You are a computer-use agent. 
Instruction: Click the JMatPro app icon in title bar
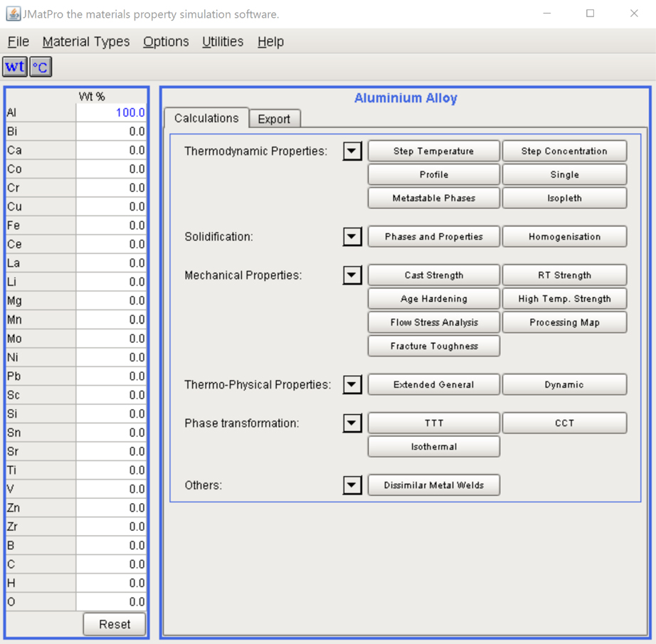click(13, 14)
